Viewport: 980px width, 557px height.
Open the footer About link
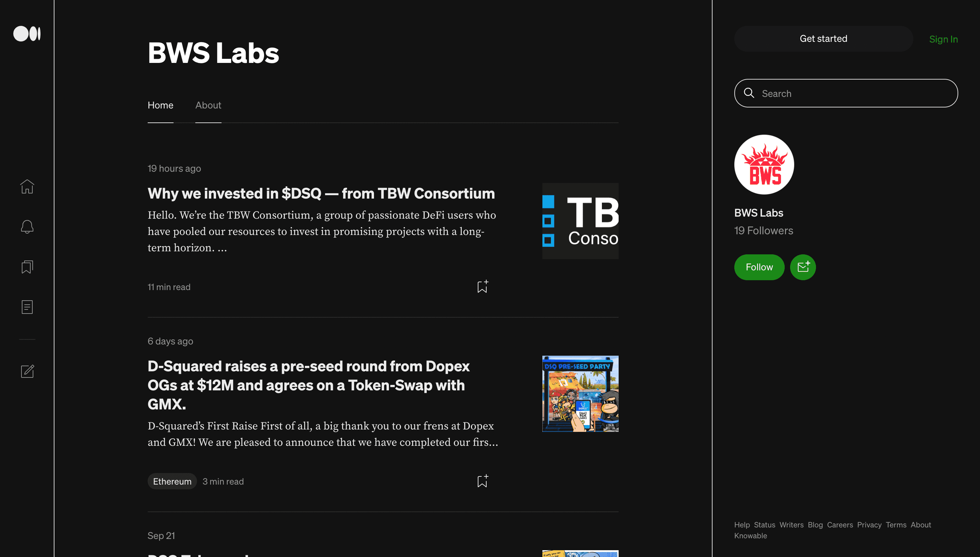click(x=921, y=525)
